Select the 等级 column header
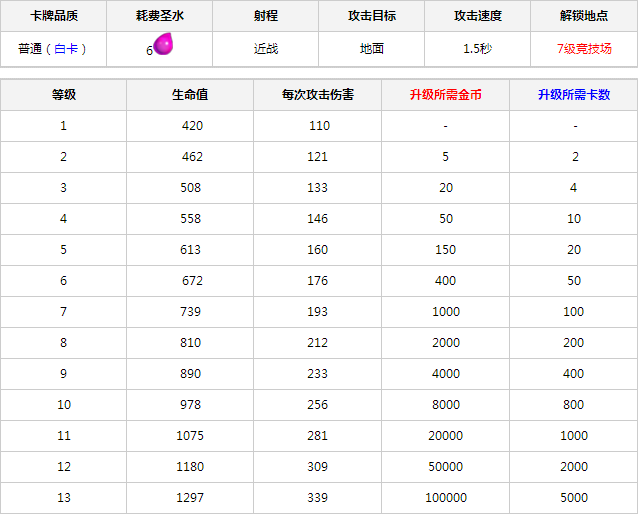 (63, 95)
